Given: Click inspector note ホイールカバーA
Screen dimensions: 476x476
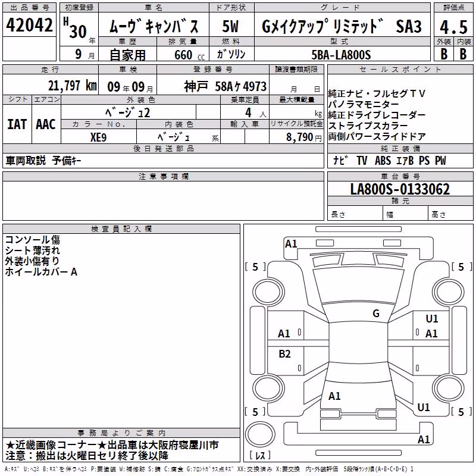Looking at the screenshot, I should click(x=41, y=272).
